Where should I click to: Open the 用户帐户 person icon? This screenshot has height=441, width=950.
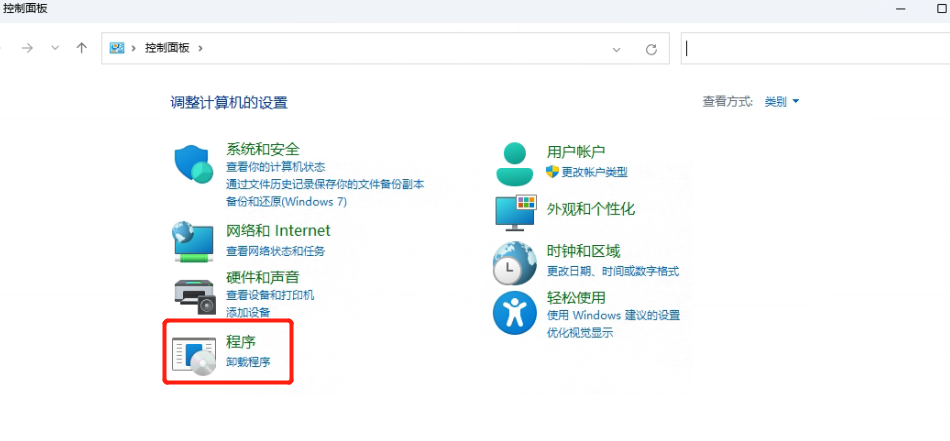tap(514, 164)
